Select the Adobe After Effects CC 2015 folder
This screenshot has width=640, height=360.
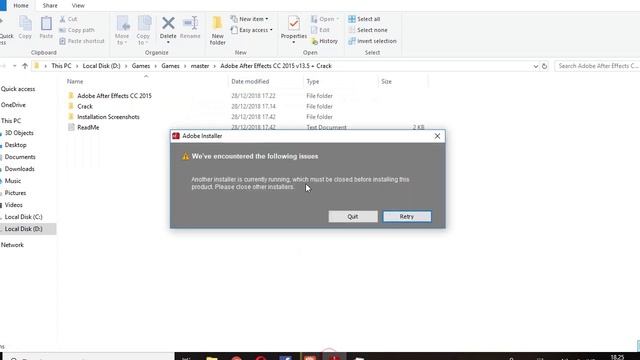click(x=114, y=96)
